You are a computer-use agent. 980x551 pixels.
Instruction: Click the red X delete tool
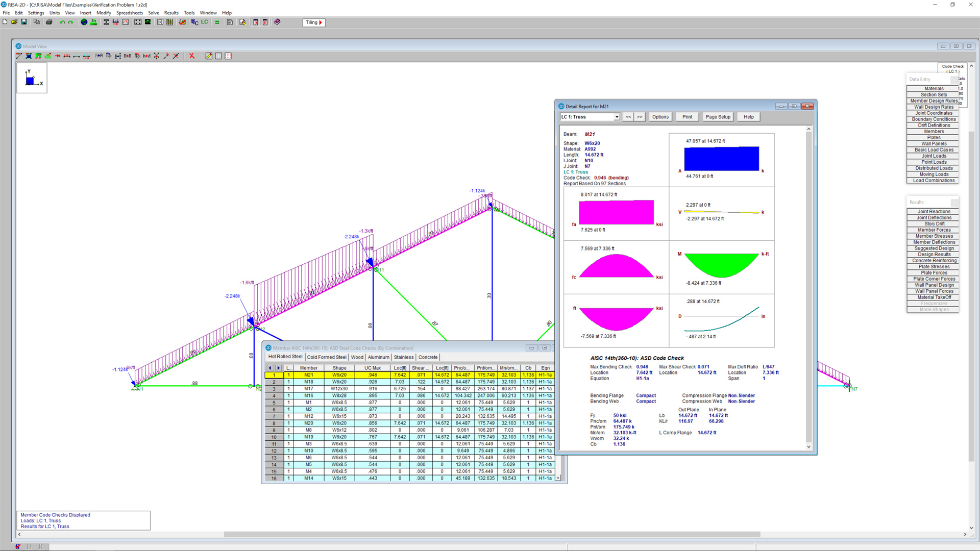pos(192,56)
